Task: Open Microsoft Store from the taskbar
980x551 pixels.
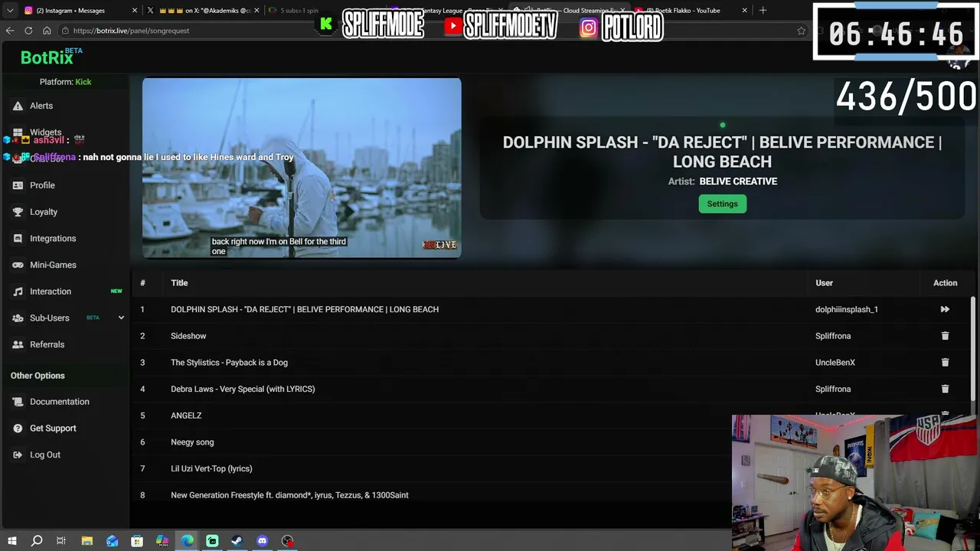Action: (137, 541)
